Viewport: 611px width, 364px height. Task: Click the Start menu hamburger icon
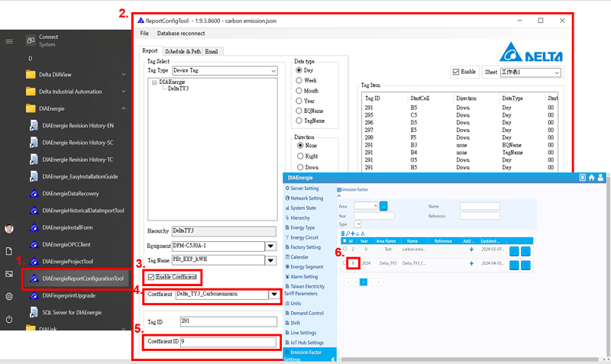pos(9,41)
